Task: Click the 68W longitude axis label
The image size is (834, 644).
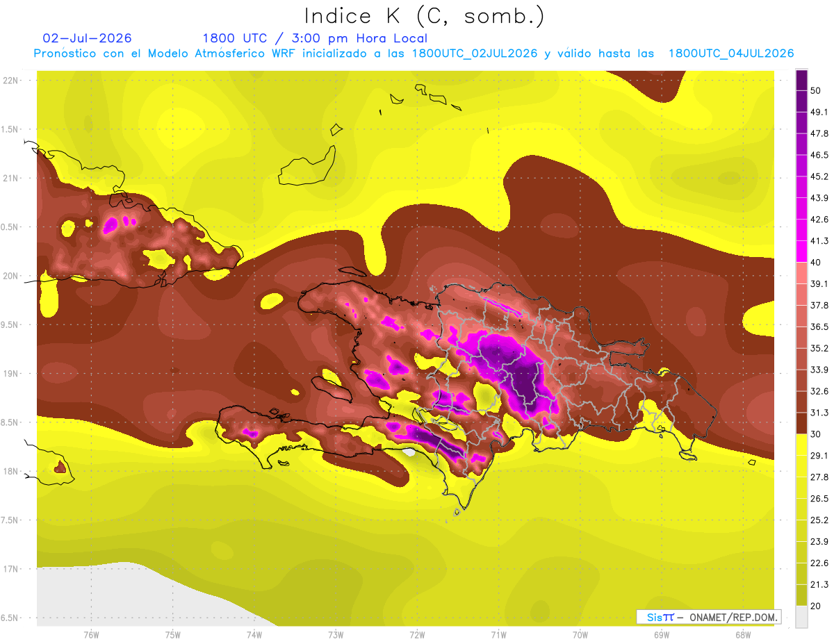Action: (x=742, y=634)
